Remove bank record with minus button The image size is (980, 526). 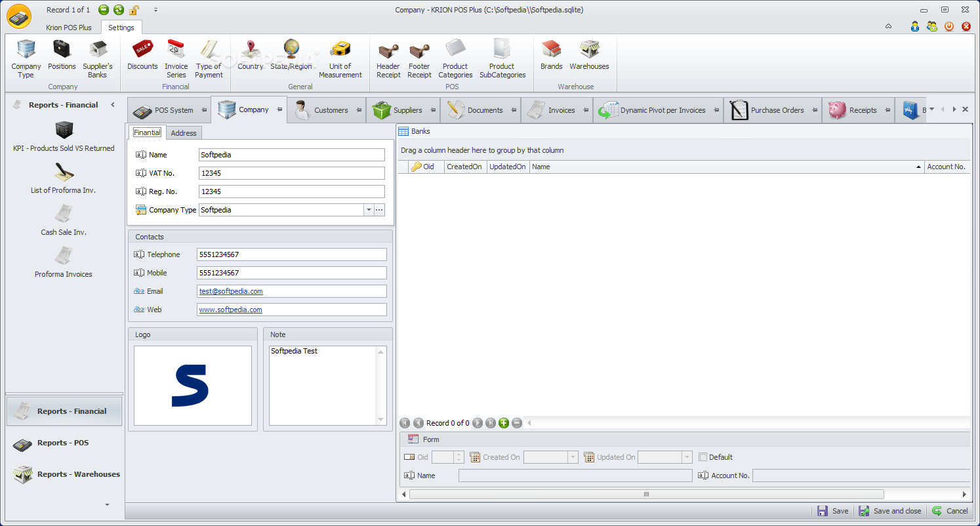pos(517,423)
